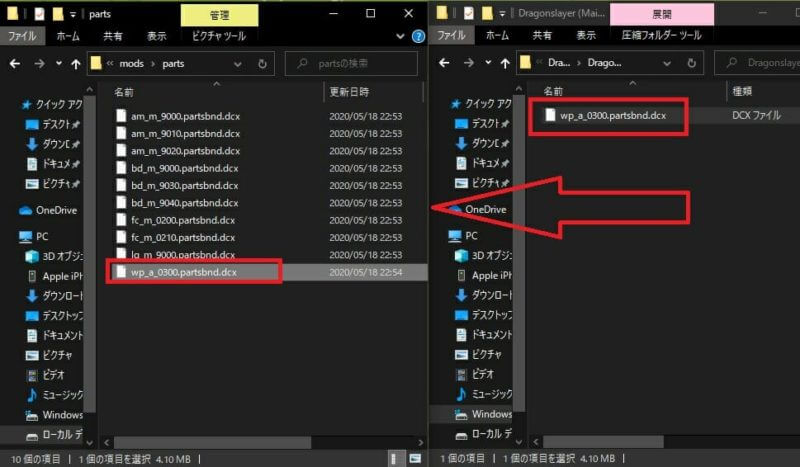
Task: Switch parts window to details view
Action: click(394, 458)
